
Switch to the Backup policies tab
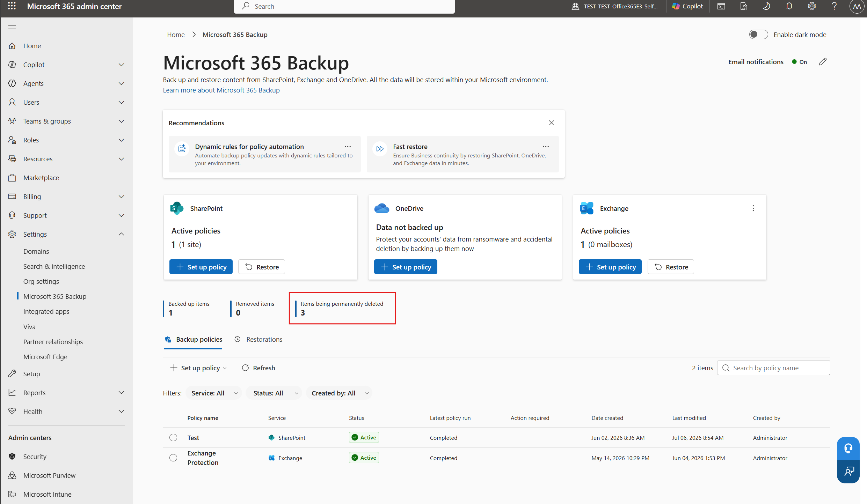pos(193,340)
